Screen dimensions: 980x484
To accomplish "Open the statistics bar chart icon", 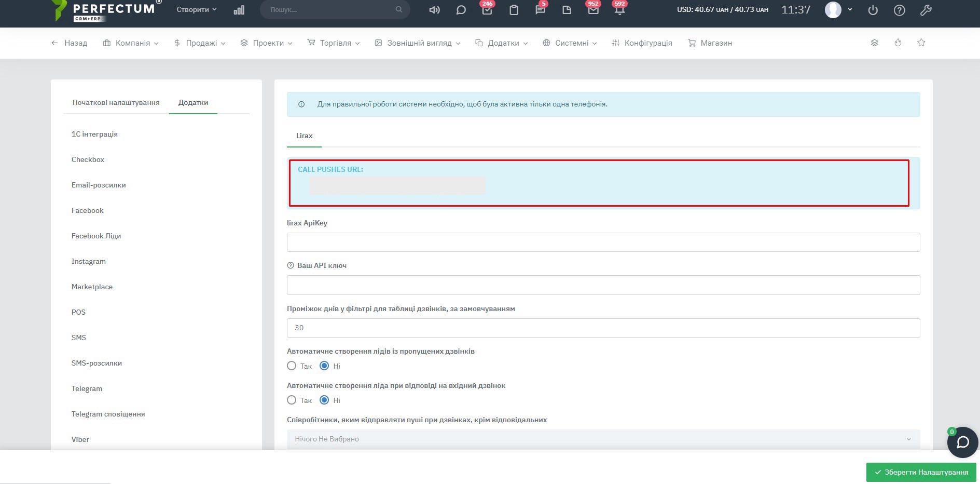I will tap(239, 10).
